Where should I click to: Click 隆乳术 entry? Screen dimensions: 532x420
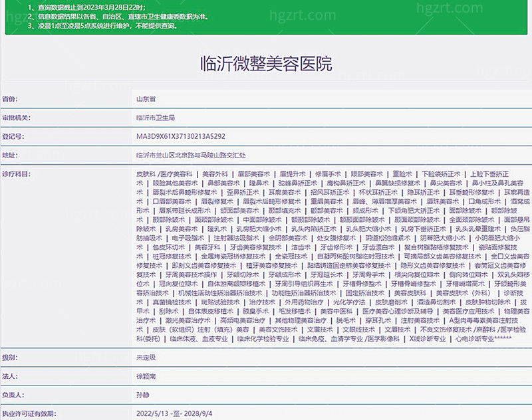pyautogui.click(x=217, y=229)
